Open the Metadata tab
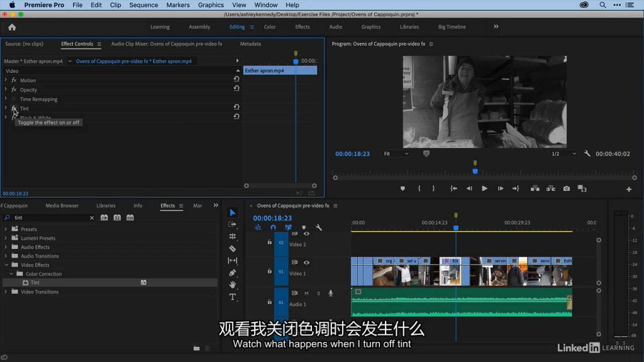The image size is (644, 362). [x=250, y=43]
